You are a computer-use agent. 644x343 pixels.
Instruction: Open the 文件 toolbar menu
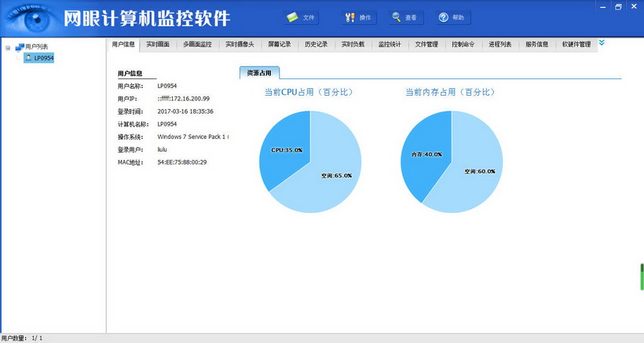301,17
